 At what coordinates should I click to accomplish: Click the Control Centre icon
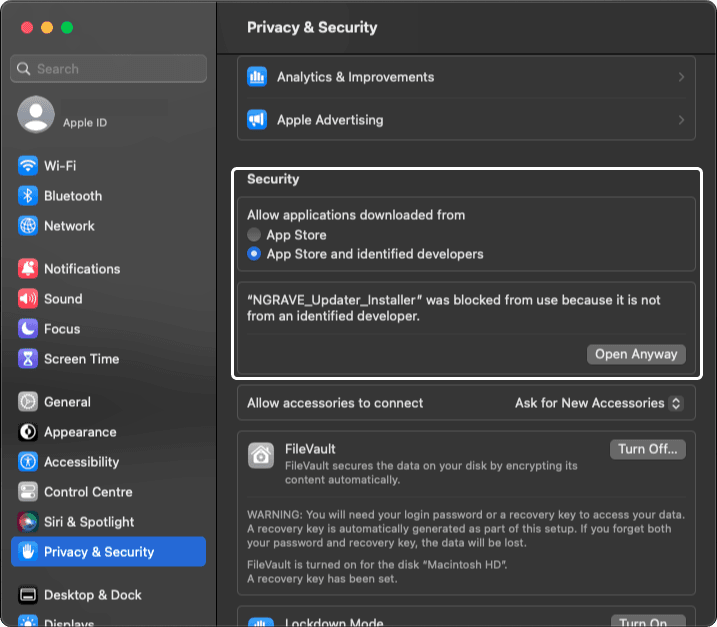point(28,492)
